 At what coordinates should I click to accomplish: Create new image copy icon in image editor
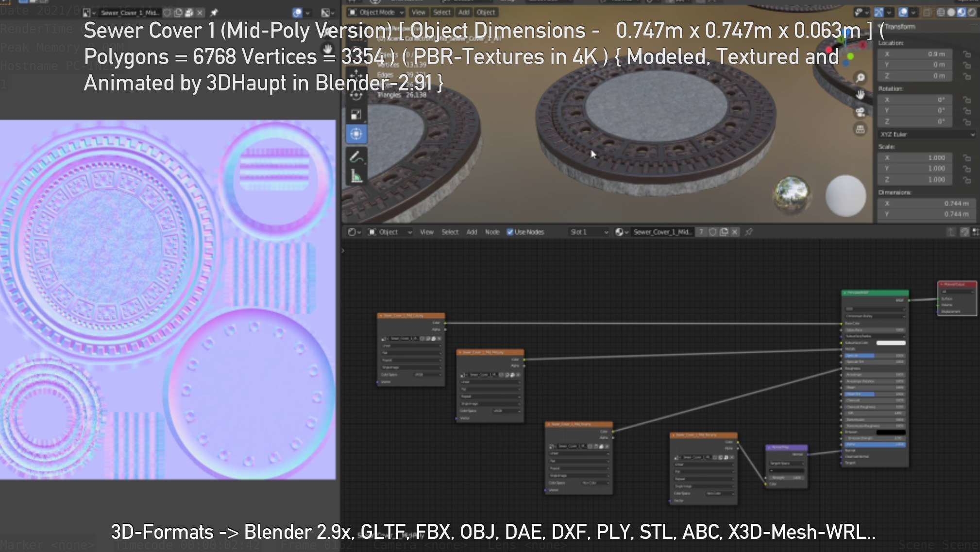[178, 13]
